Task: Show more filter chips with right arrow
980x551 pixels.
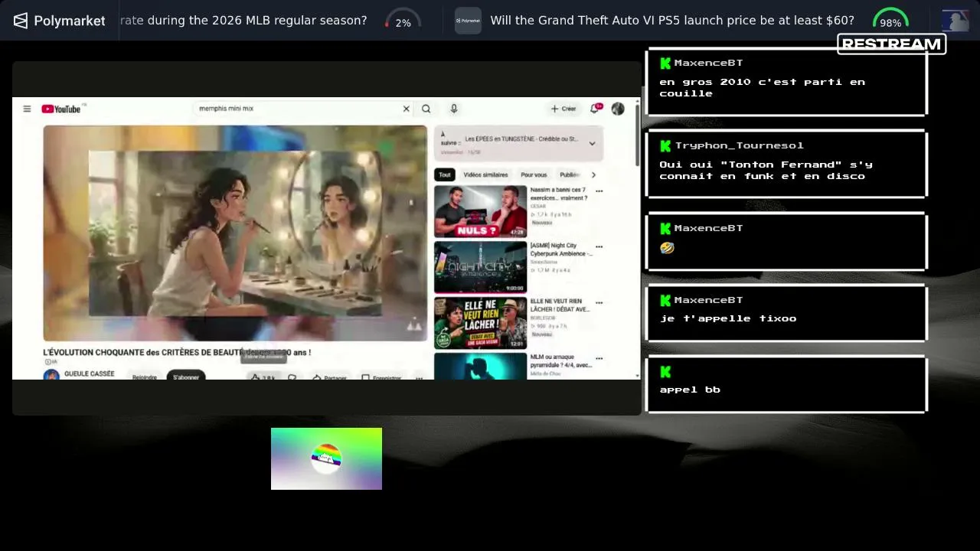Action: [593, 174]
